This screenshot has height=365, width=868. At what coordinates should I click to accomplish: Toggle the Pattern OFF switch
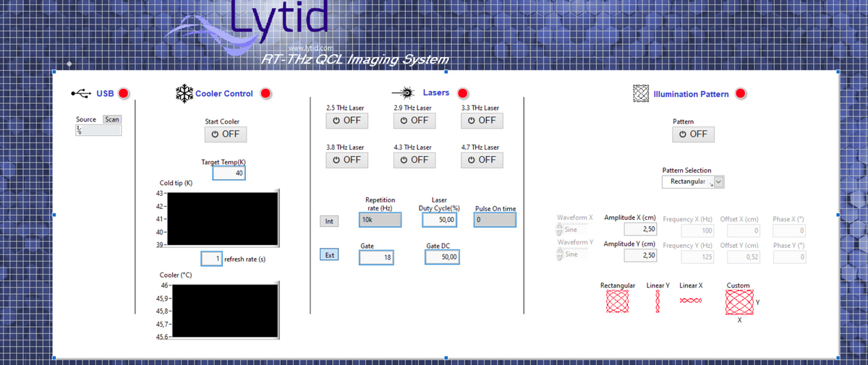(x=693, y=134)
